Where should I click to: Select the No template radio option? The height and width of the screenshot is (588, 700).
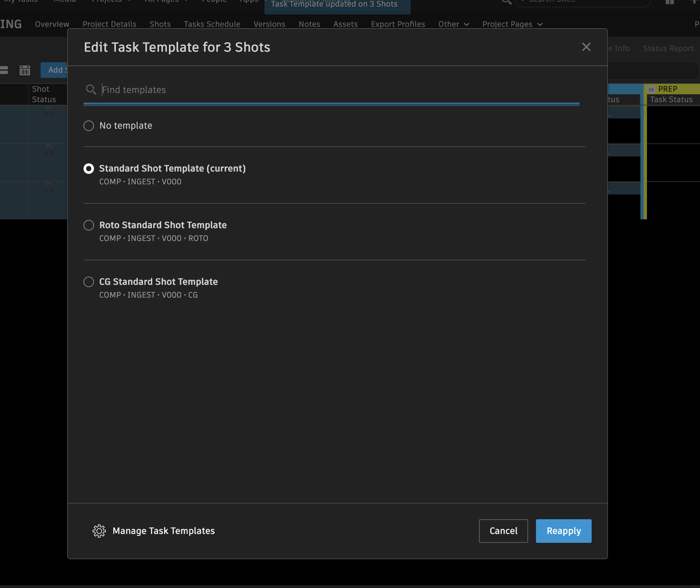coord(89,126)
